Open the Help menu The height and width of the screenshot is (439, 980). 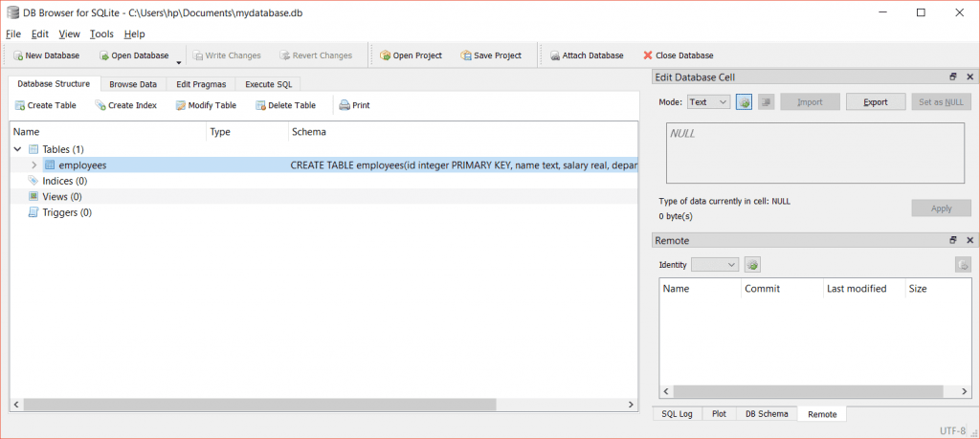click(134, 33)
